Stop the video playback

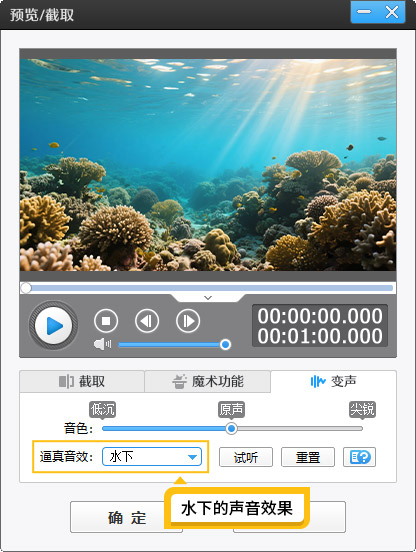[x=106, y=321]
